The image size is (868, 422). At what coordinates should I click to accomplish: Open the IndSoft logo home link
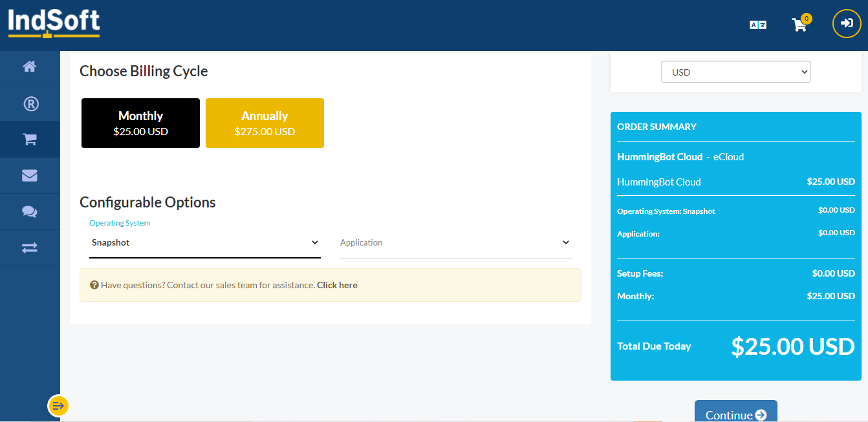pos(54,23)
